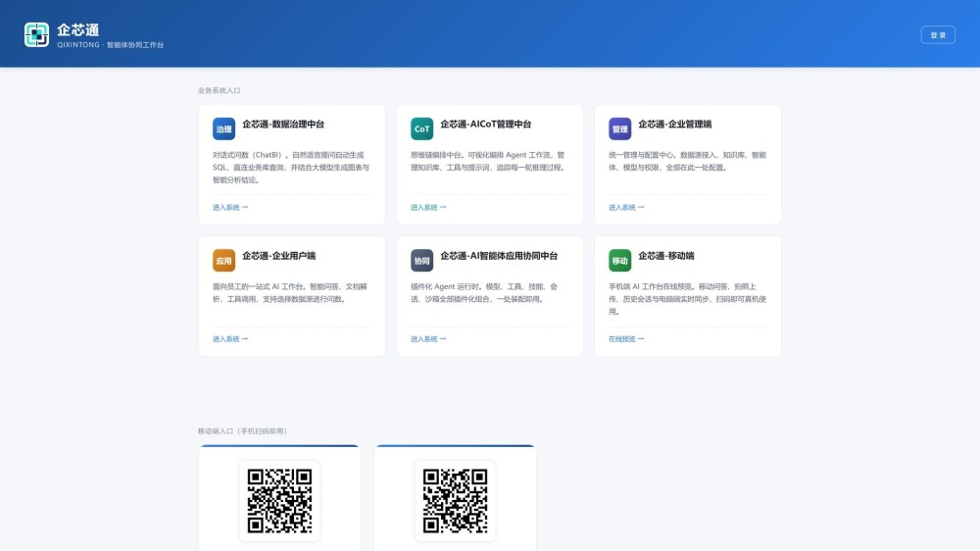The width and height of the screenshot is (980, 551).
Task: Click 在线预览 link under 移动端
Action: click(626, 339)
